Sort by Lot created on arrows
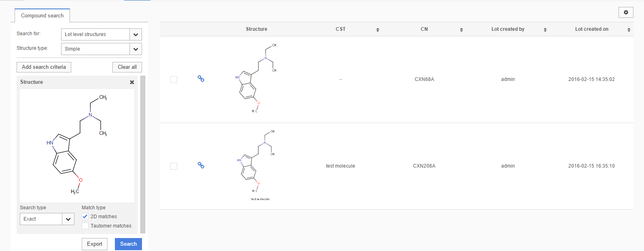This screenshot has height=251, width=644. point(629,30)
